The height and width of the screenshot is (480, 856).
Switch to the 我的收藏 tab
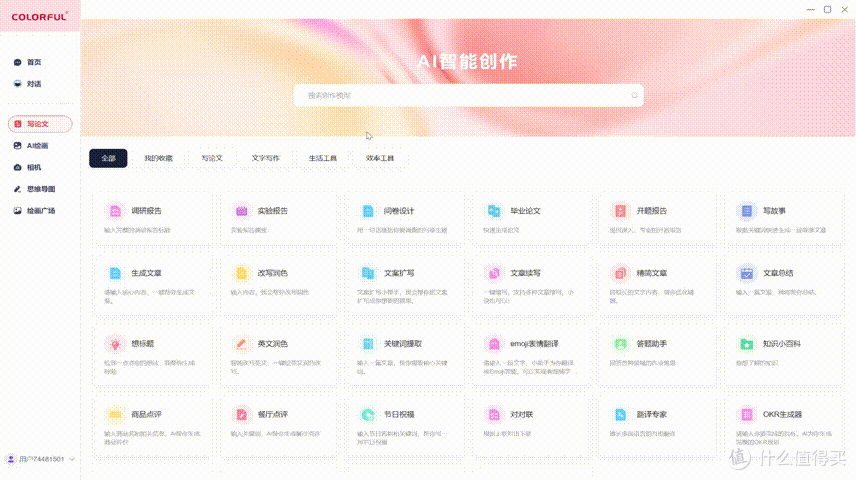click(158, 158)
